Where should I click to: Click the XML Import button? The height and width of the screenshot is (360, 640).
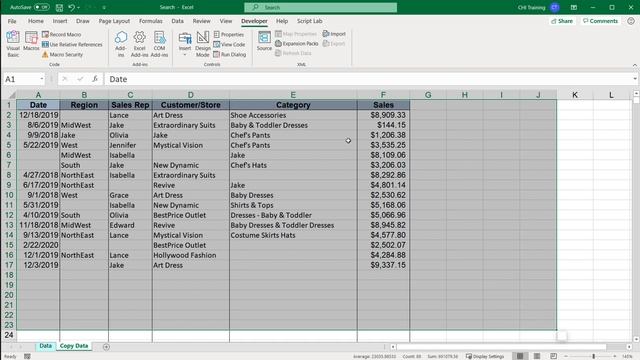click(334, 34)
